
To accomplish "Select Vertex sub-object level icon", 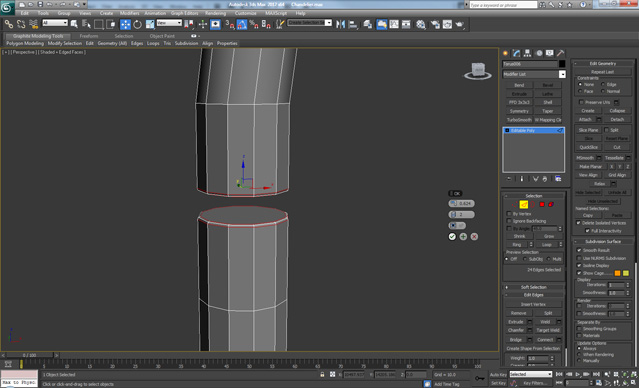I will point(515,204).
